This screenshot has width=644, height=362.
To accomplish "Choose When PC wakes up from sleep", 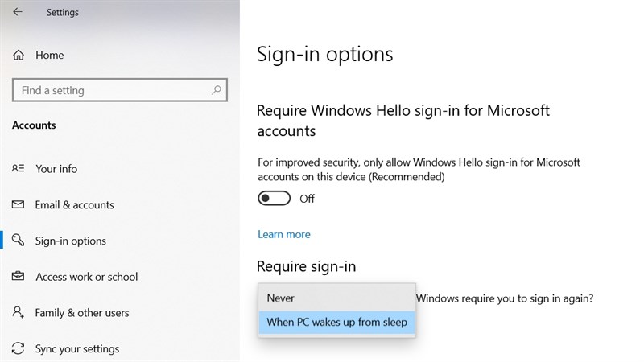I will tap(337, 323).
